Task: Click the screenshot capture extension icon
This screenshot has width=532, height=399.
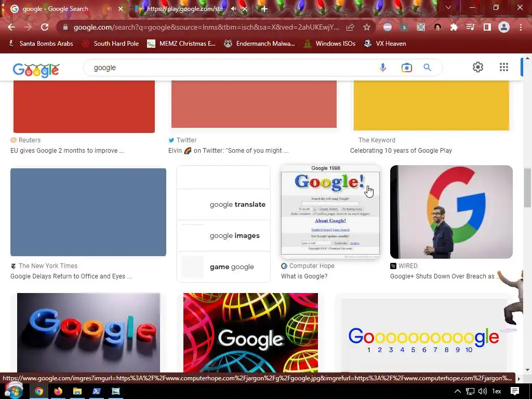Action: (421, 27)
